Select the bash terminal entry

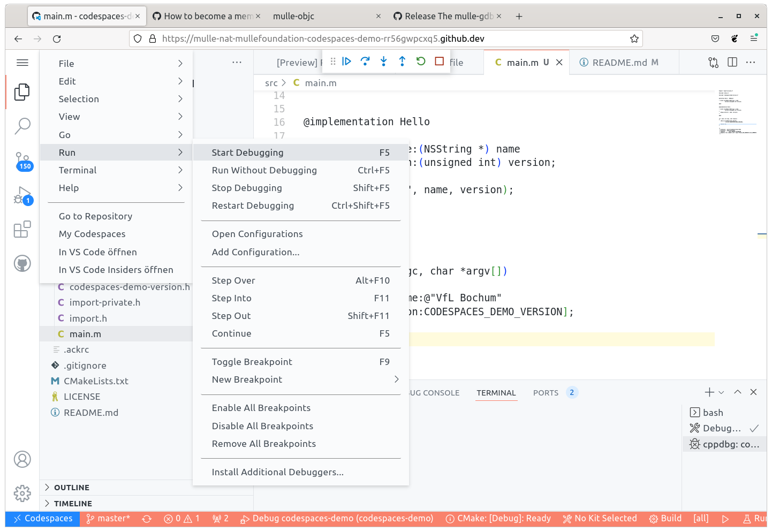[725, 413]
